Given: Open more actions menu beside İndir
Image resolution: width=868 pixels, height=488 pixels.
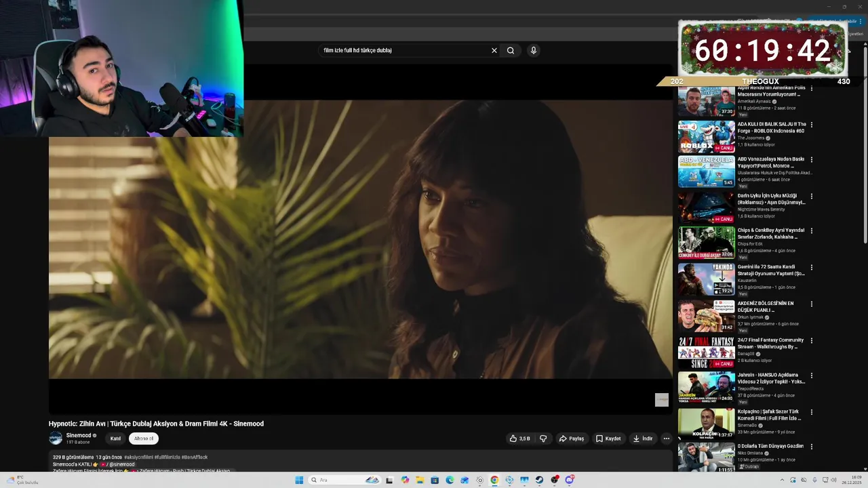Looking at the screenshot, I should tap(667, 439).
